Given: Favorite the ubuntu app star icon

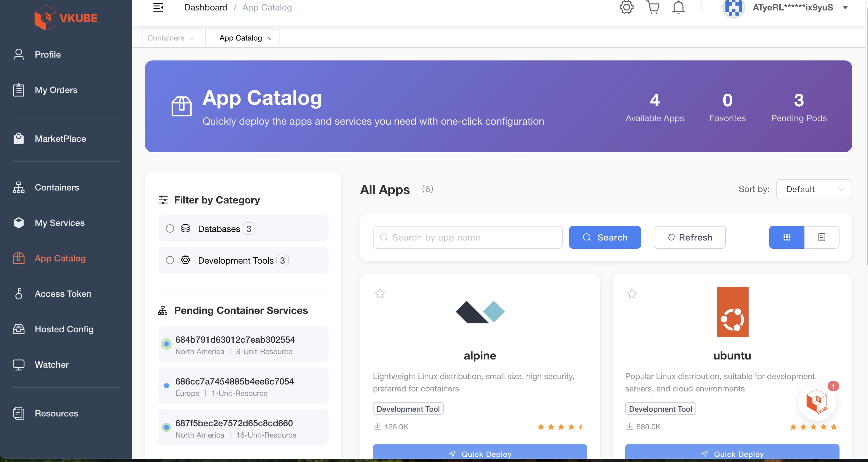Looking at the screenshot, I should (x=632, y=294).
